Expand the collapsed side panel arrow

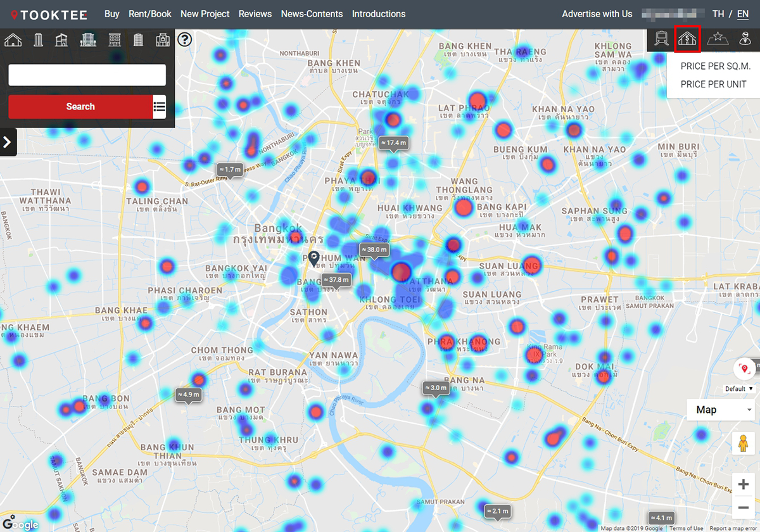pos(8,142)
